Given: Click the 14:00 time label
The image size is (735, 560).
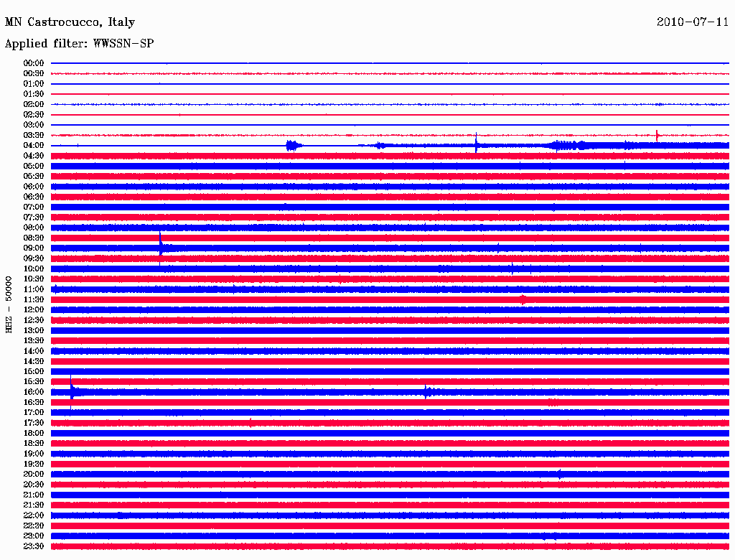Looking at the screenshot, I should (x=34, y=351).
